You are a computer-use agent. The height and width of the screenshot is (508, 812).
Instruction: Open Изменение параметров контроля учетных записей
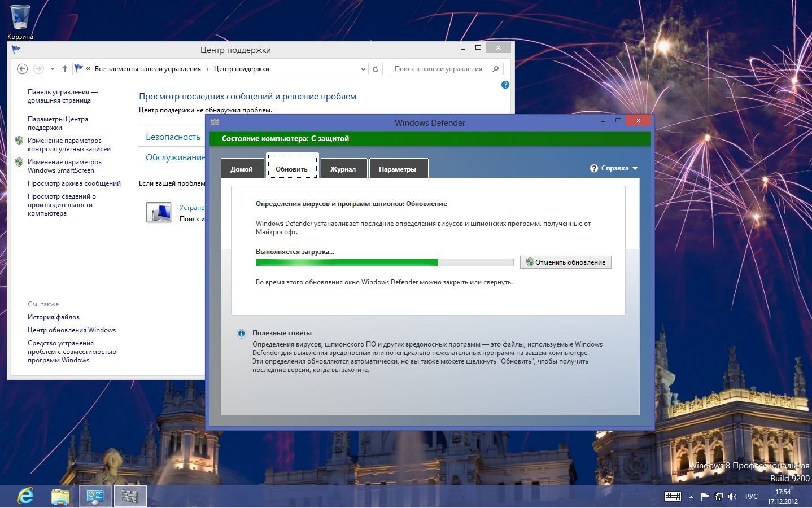point(69,144)
